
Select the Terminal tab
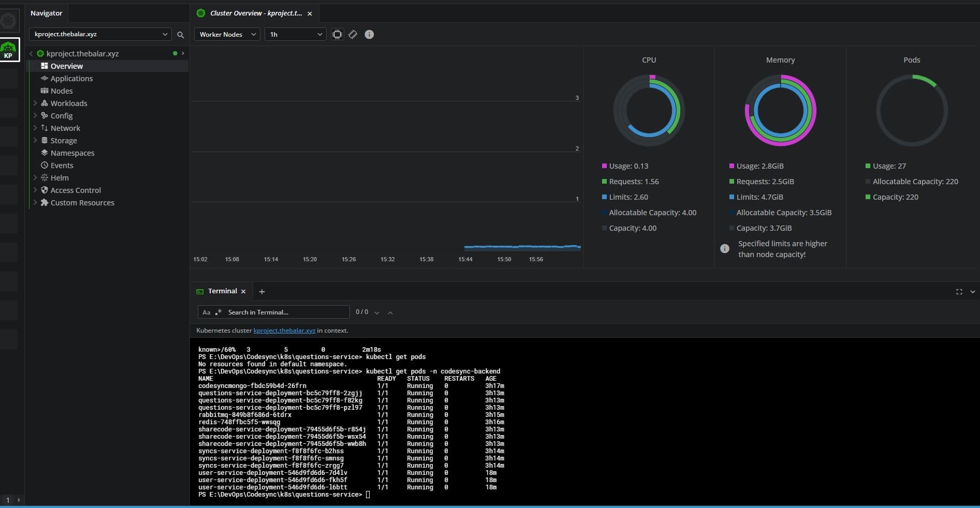pyautogui.click(x=222, y=291)
